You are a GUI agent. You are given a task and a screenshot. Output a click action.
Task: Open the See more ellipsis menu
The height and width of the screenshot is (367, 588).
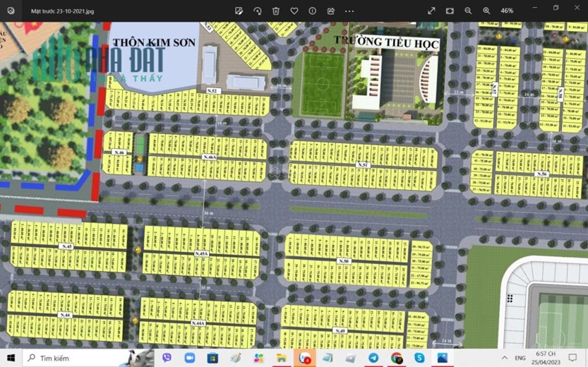(x=349, y=11)
